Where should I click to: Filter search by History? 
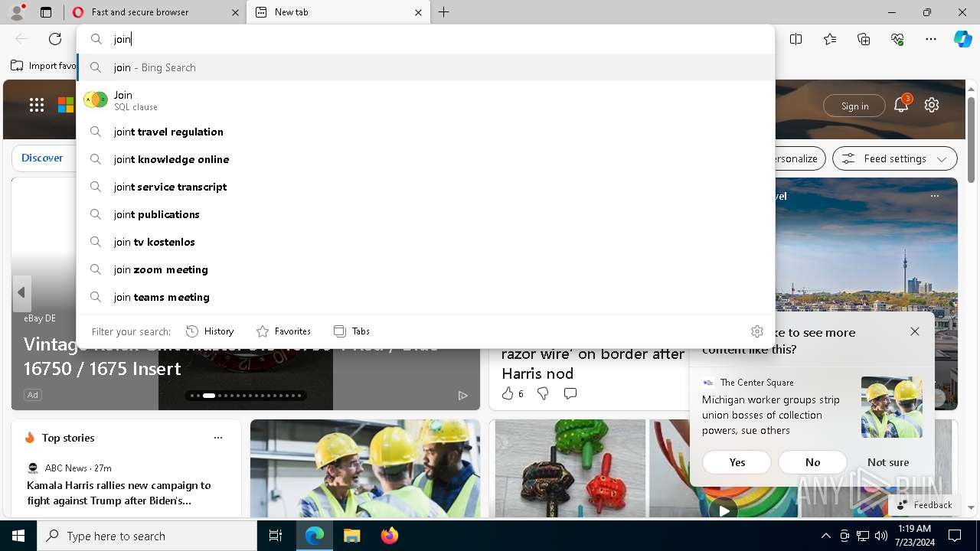click(x=210, y=331)
